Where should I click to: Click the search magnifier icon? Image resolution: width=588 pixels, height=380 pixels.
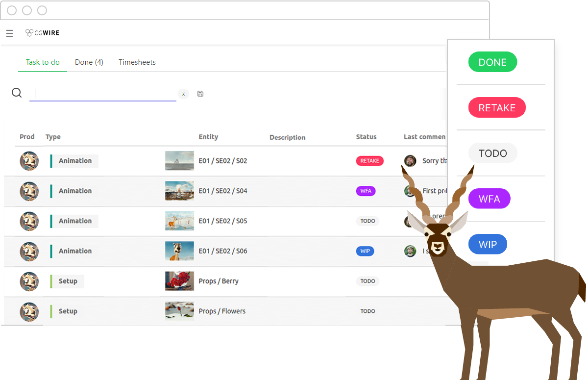[17, 93]
